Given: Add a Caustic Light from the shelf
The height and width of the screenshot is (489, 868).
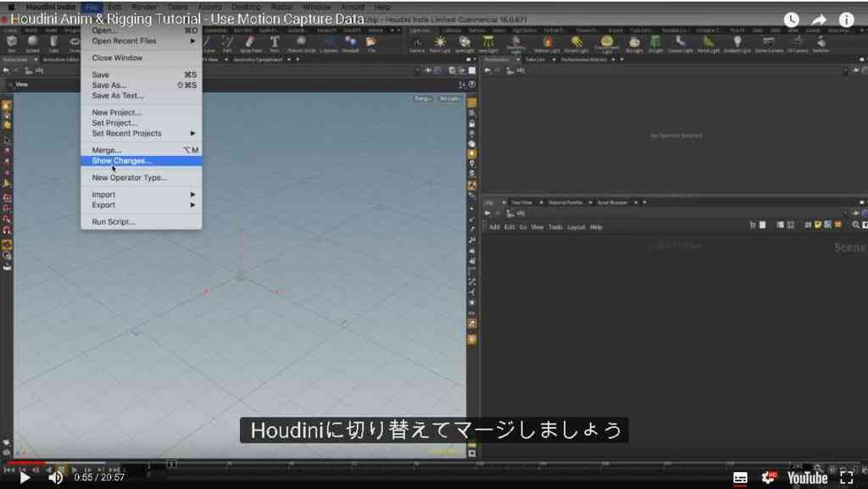Looking at the screenshot, I should coord(681,43).
